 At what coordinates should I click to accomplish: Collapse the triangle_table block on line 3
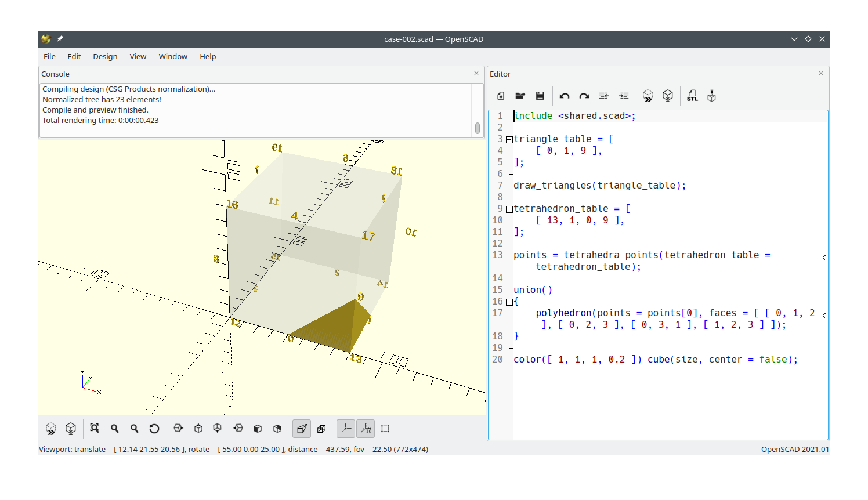509,139
